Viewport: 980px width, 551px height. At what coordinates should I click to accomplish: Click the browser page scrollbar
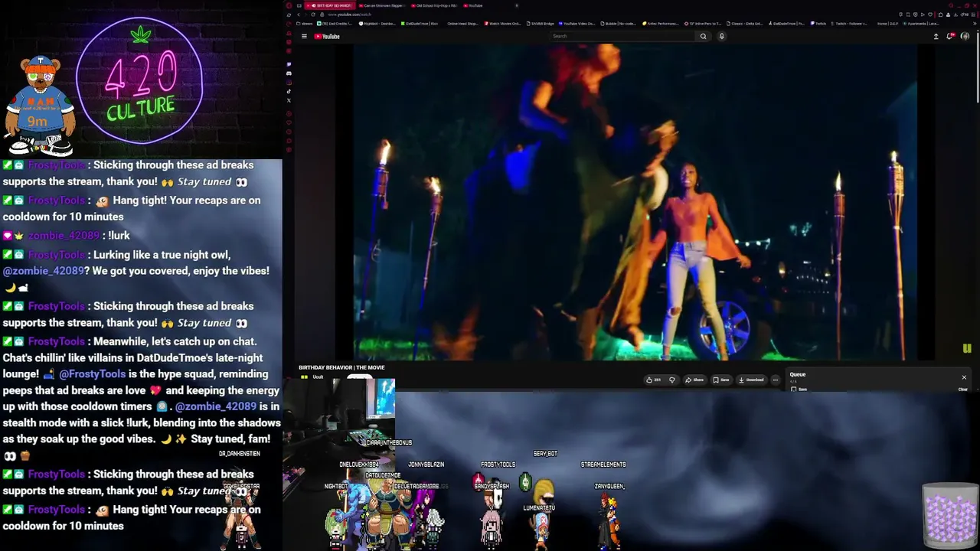pos(977,69)
